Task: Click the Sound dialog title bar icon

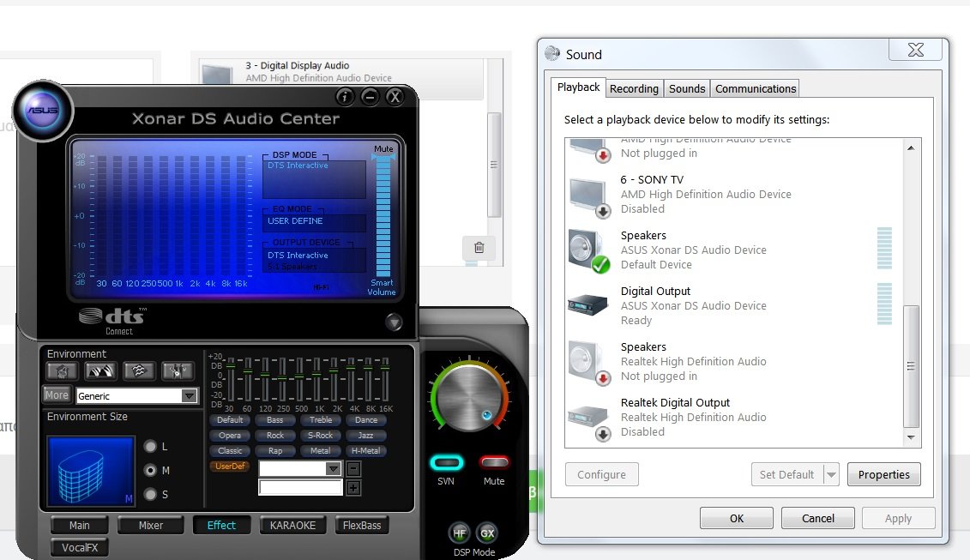Action: (551, 54)
